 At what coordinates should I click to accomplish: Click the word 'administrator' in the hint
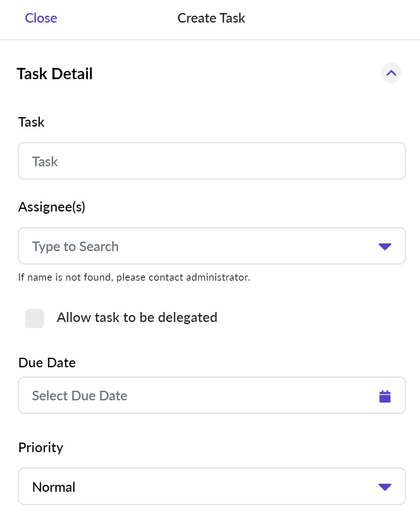point(218,277)
